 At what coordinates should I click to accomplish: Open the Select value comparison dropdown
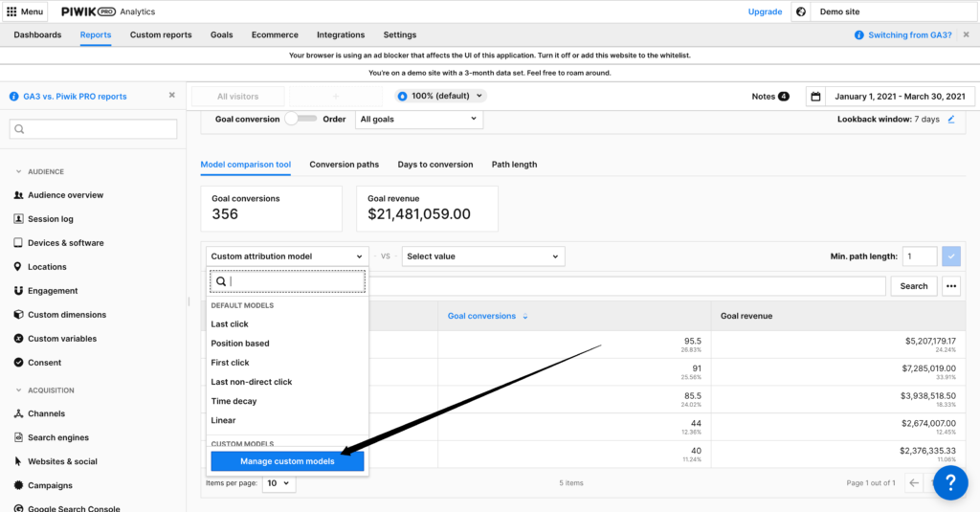pos(482,256)
